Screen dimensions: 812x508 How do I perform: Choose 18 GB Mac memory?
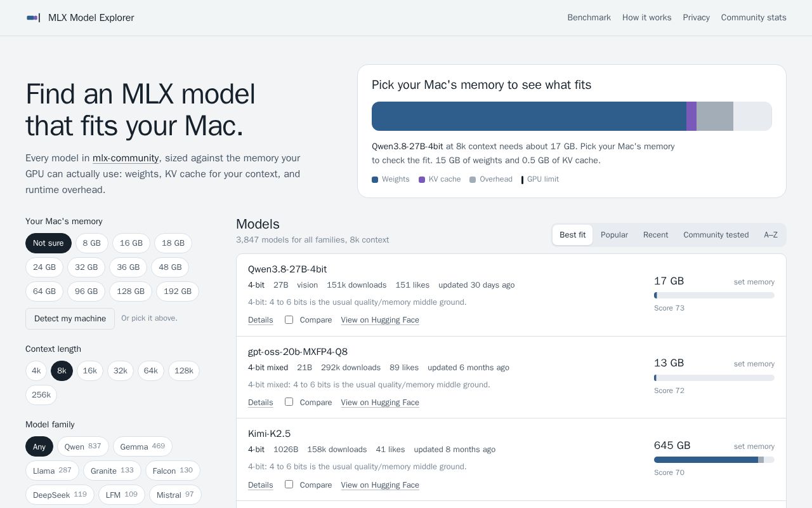(173, 243)
